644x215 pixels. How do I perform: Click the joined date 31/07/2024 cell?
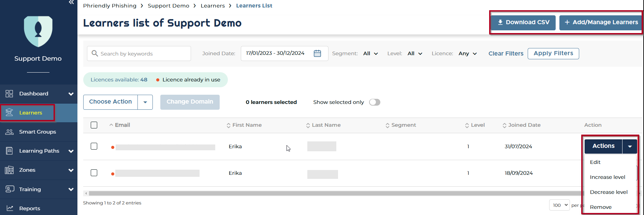click(x=518, y=147)
